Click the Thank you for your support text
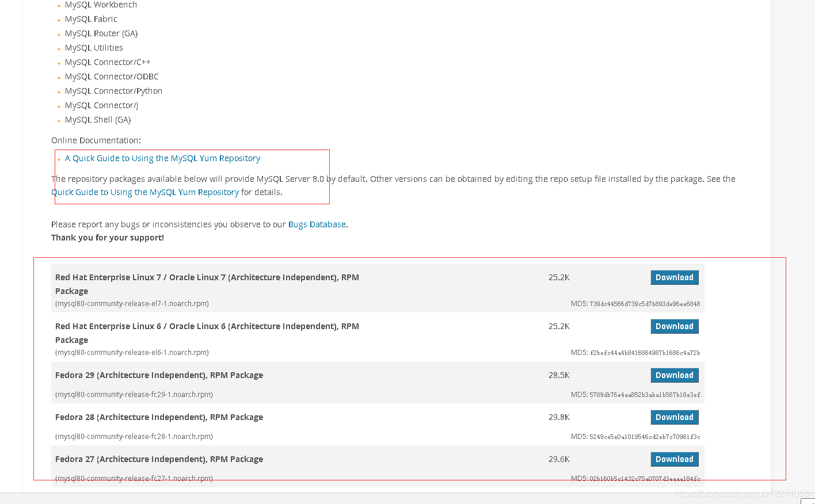The image size is (815, 504). pyautogui.click(x=108, y=238)
